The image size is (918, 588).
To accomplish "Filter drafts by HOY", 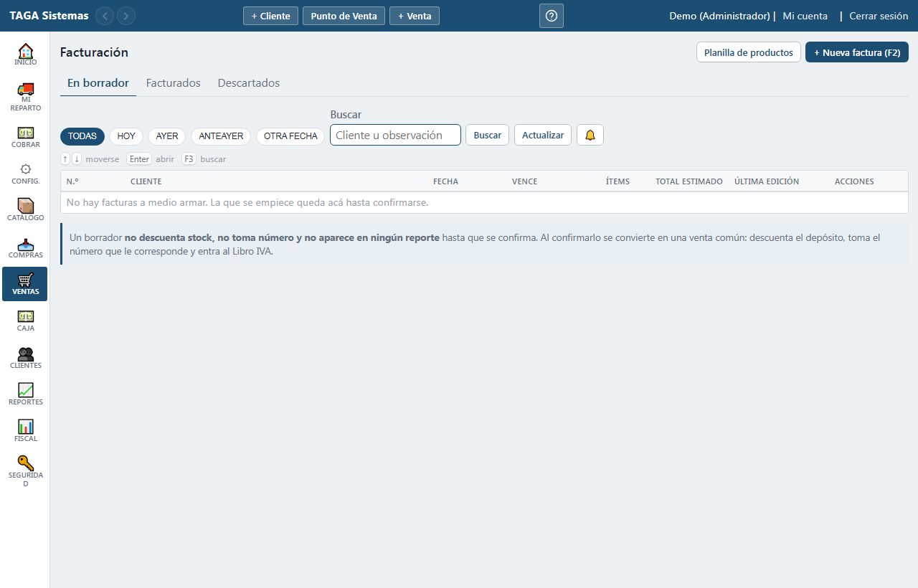I will [x=126, y=136].
